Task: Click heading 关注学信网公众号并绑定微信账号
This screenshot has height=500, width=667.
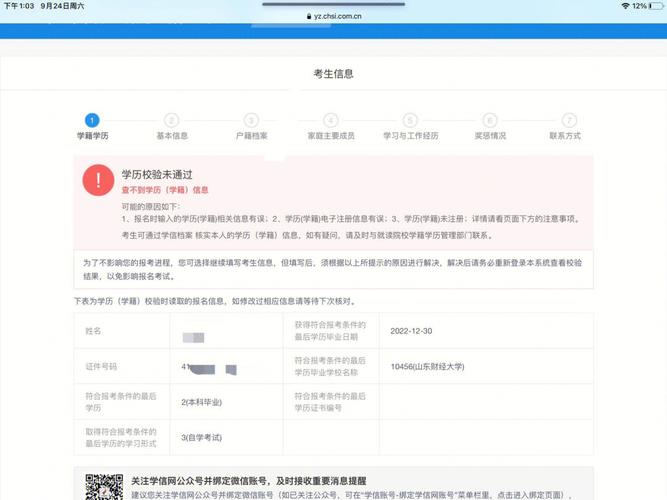Action: pyautogui.click(x=248, y=481)
